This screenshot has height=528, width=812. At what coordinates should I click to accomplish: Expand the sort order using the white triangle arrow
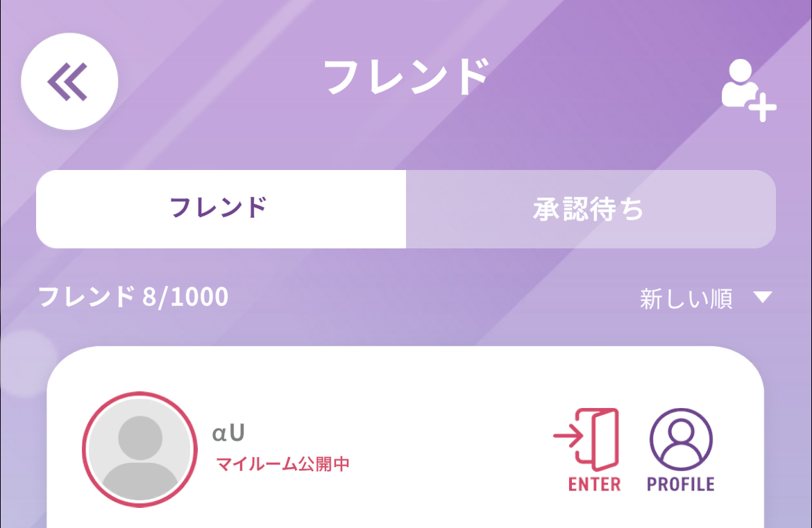click(x=763, y=297)
